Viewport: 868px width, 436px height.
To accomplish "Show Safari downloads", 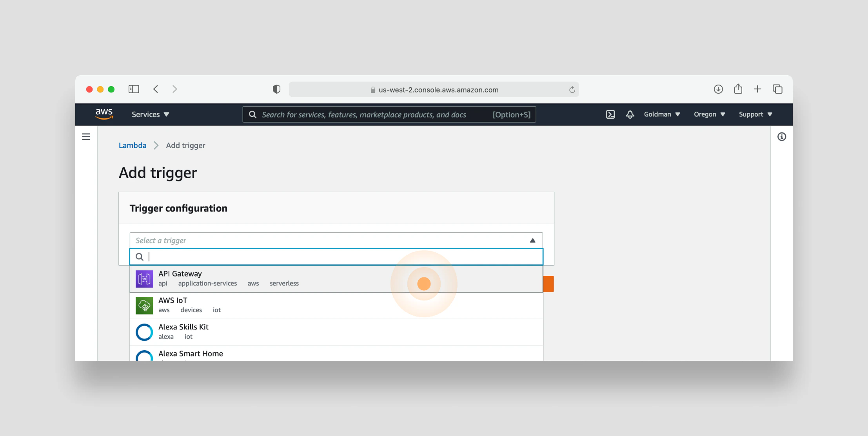I will [718, 89].
